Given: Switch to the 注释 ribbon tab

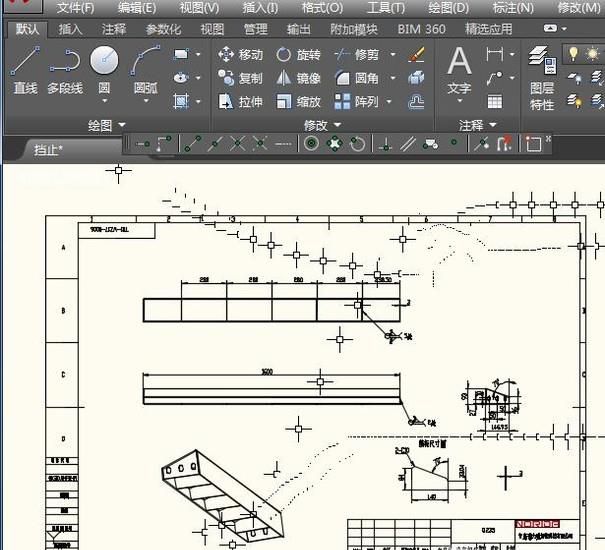Looking at the screenshot, I should point(114,29).
